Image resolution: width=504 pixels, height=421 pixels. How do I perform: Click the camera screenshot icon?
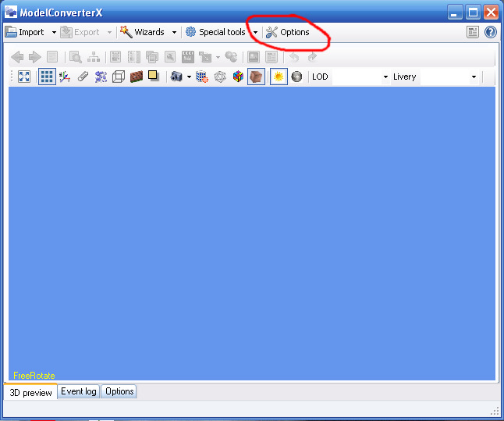tap(176, 77)
